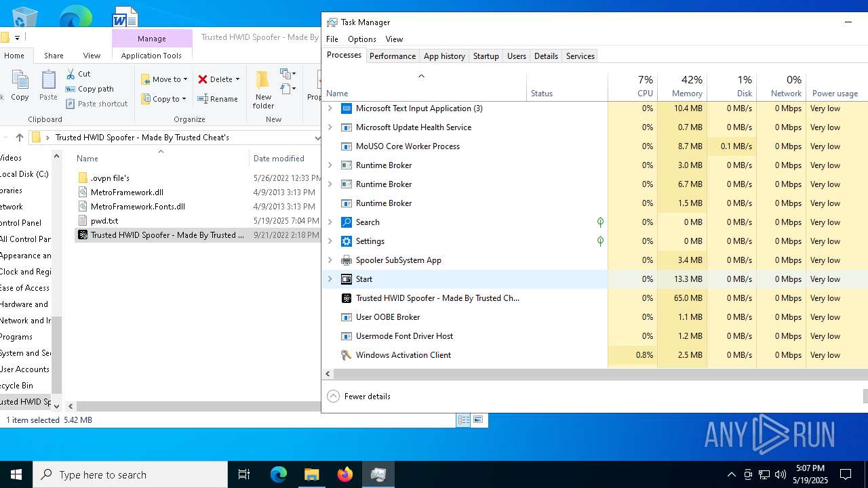This screenshot has height=488, width=868.
Task: Sort processes by CPU column
Action: click(x=633, y=86)
